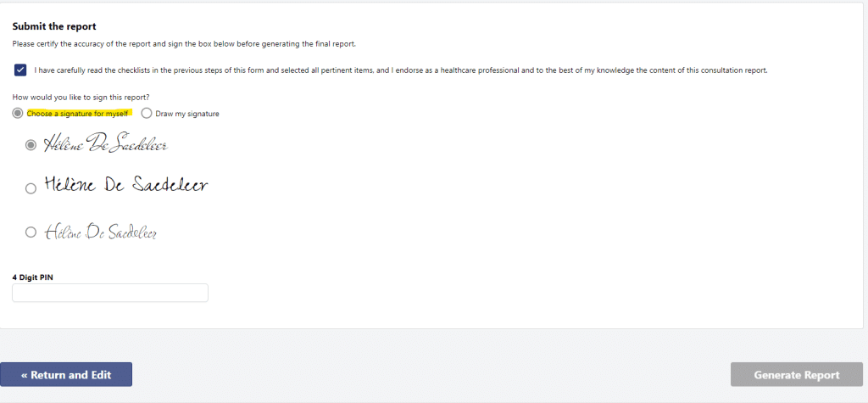The image size is (868, 403).
Task: Click the "Draw my signature" label text
Action: 187,114
